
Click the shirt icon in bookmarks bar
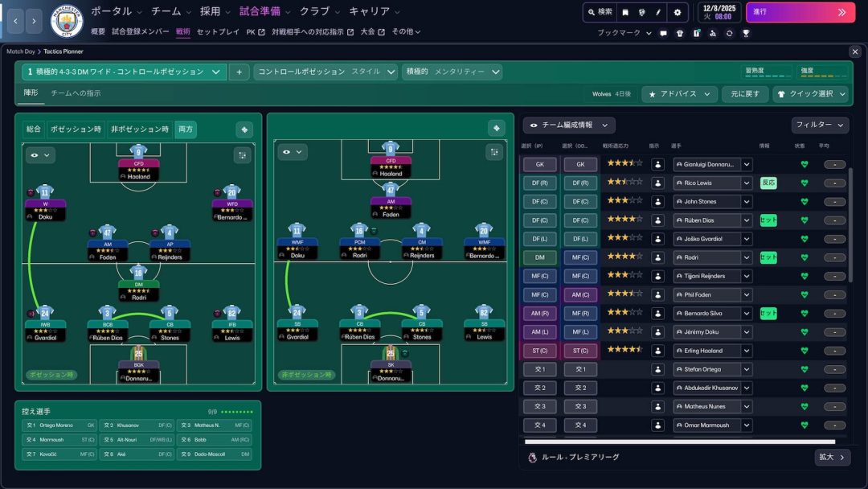(680, 33)
